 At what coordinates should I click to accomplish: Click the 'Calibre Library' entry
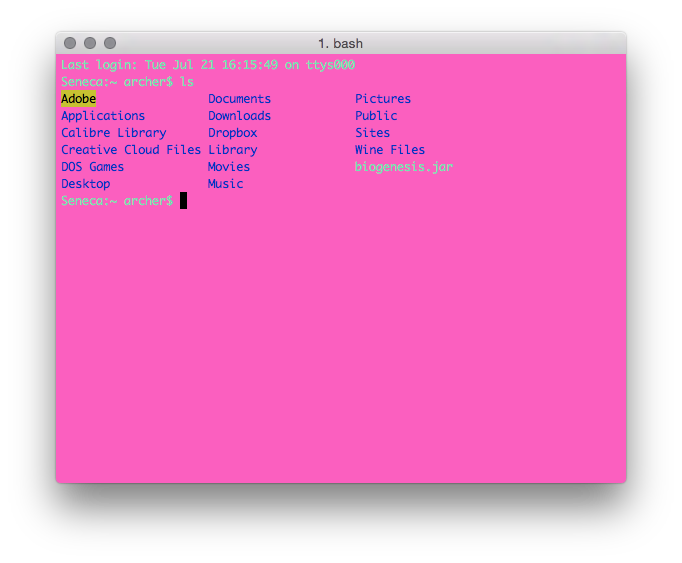[x=114, y=133]
